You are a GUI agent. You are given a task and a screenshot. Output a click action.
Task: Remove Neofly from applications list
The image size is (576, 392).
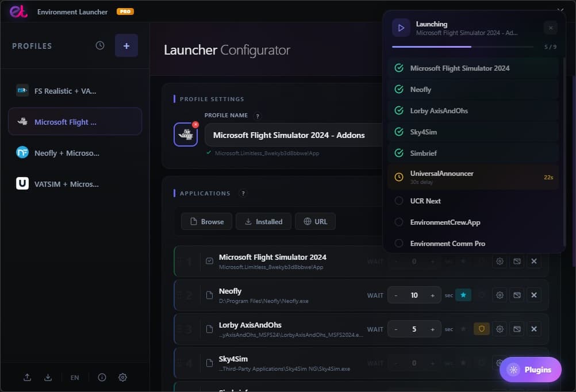pos(534,295)
